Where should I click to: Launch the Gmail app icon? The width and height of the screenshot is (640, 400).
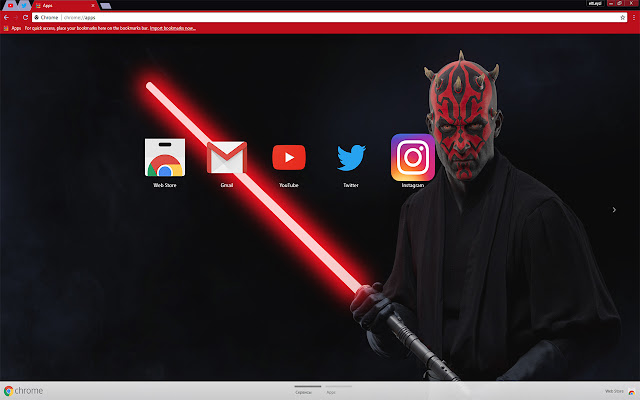pyautogui.click(x=227, y=158)
